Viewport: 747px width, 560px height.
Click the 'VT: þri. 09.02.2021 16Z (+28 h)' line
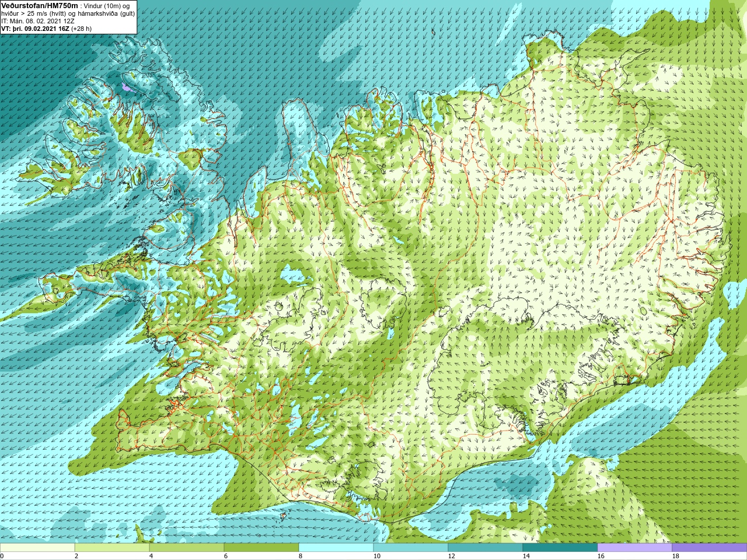[47, 29]
